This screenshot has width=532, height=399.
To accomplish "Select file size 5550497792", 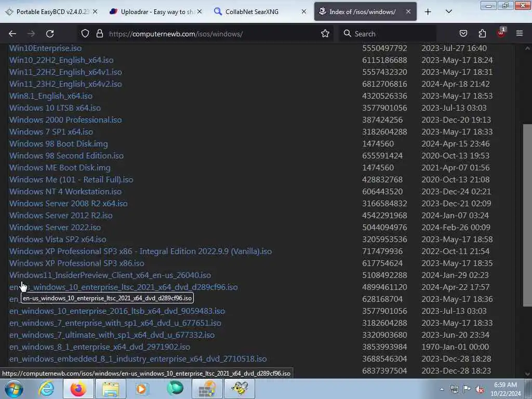I will (x=384, y=48).
